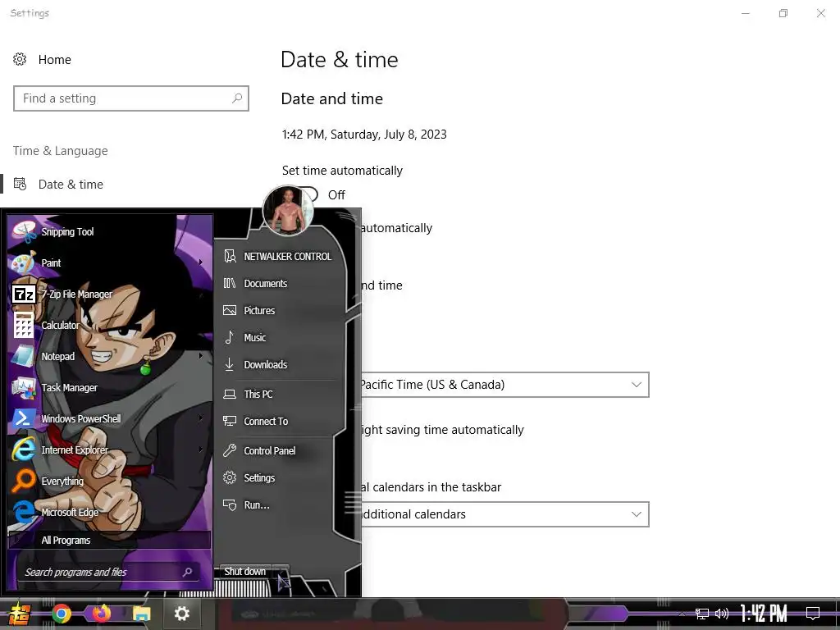Open Firefox from taskbar
The height and width of the screenshot is (630, 840).
(x=101, y=614)
